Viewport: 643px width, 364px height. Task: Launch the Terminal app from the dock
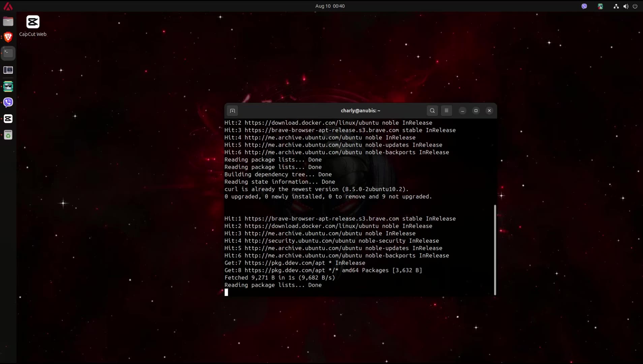tap(8, 53)
